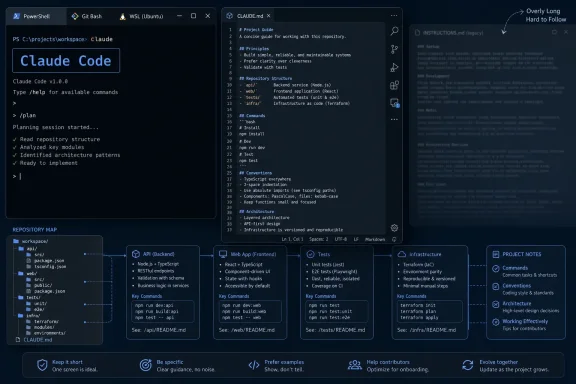Click the target icon beside Be specific

(x=145, y=365)
